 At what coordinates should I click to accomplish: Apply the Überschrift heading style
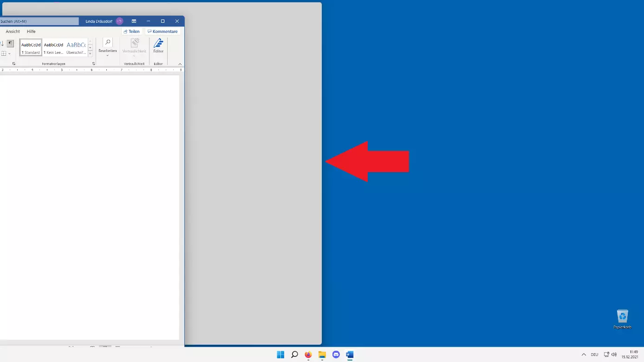point(76,47)
